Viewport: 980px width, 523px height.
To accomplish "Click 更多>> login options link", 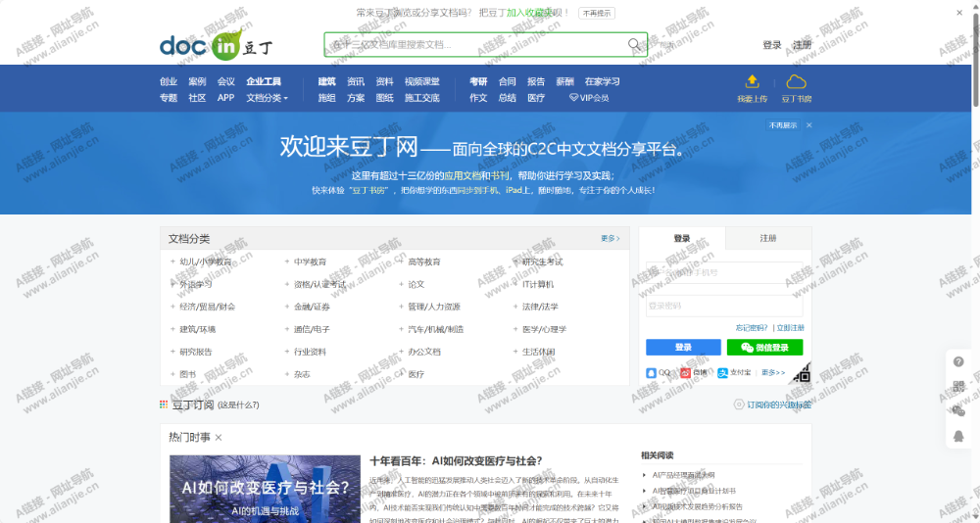I will [x=773, y=373].
